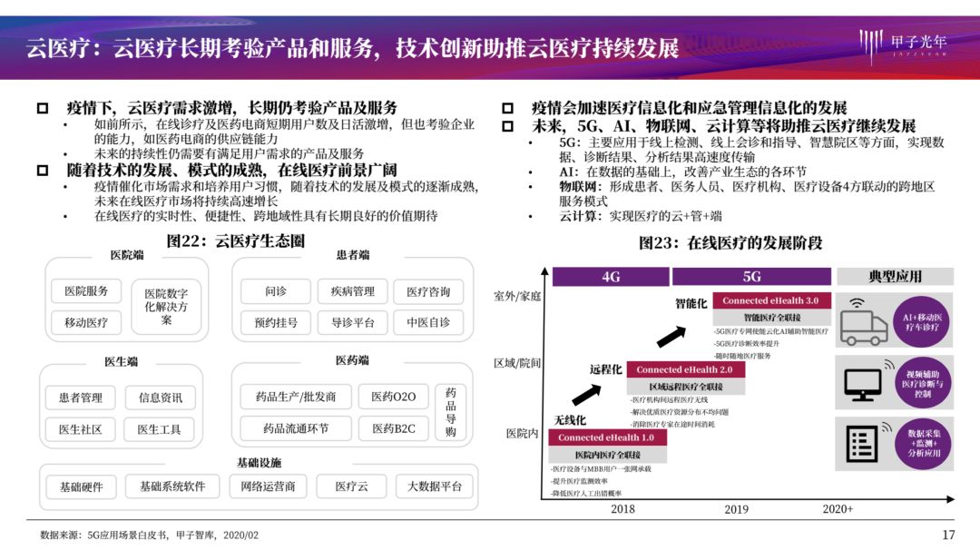Click the black arrow pointing to 智能化
The width and height of the screenshot is (980, 550).
pos(671,335)
